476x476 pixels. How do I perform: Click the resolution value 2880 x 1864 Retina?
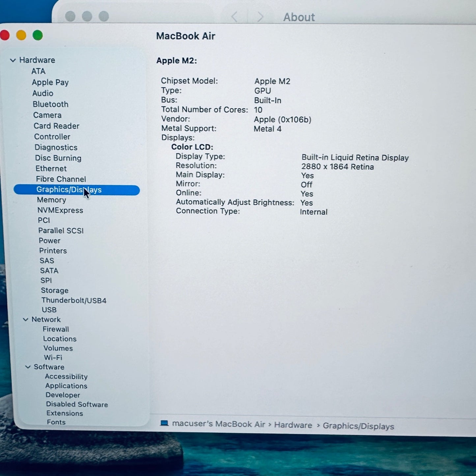[338, 167]
